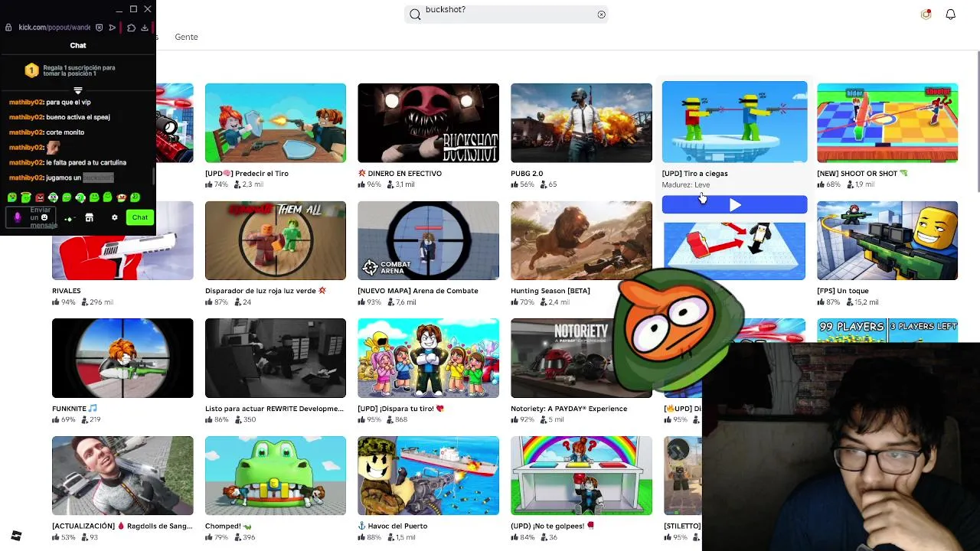Open the chat shop icon
This screenshot has height=551, width=980.
89,218
